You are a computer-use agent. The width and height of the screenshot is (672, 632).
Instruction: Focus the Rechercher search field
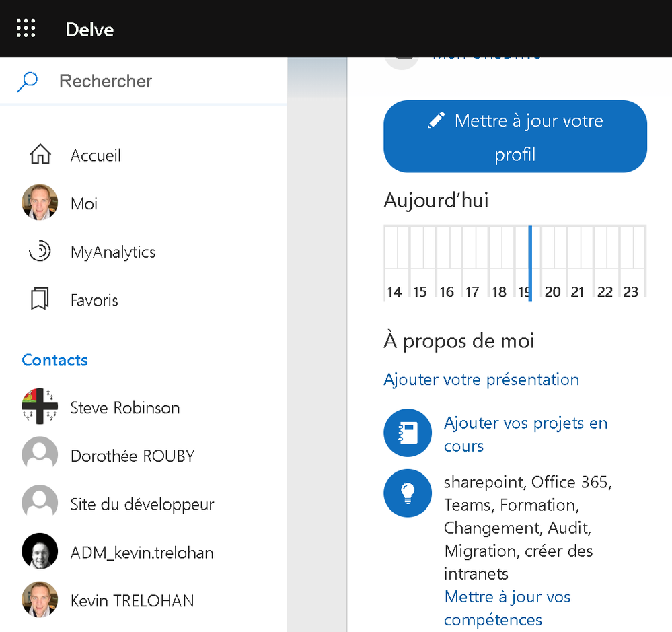pyautogui.click(x=143, y=81)
